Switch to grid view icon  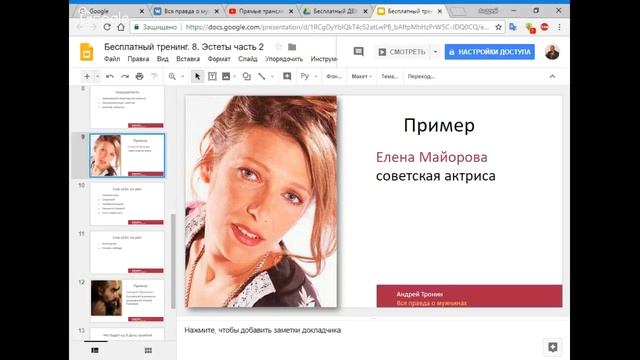pyautogui.click(x=148, y=350)
